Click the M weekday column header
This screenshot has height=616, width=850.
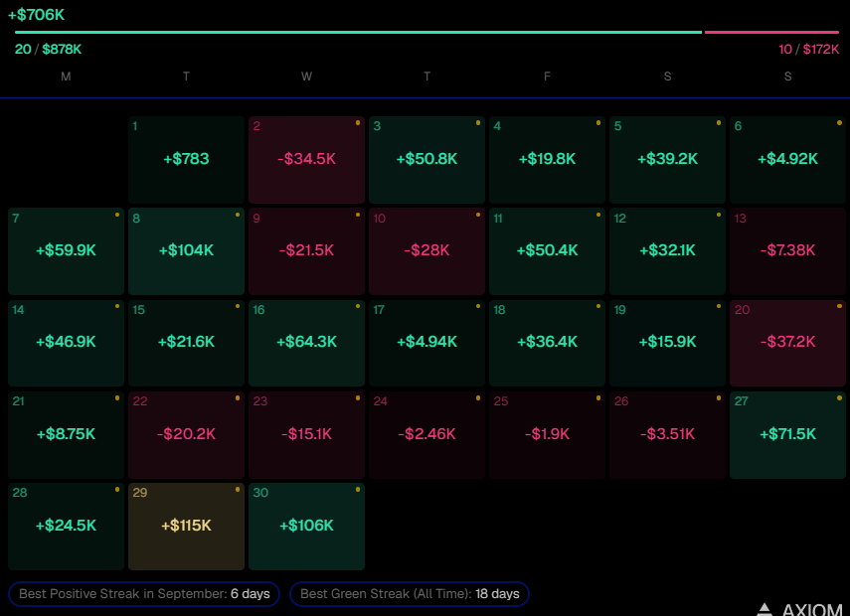click(x=67, y=77)
